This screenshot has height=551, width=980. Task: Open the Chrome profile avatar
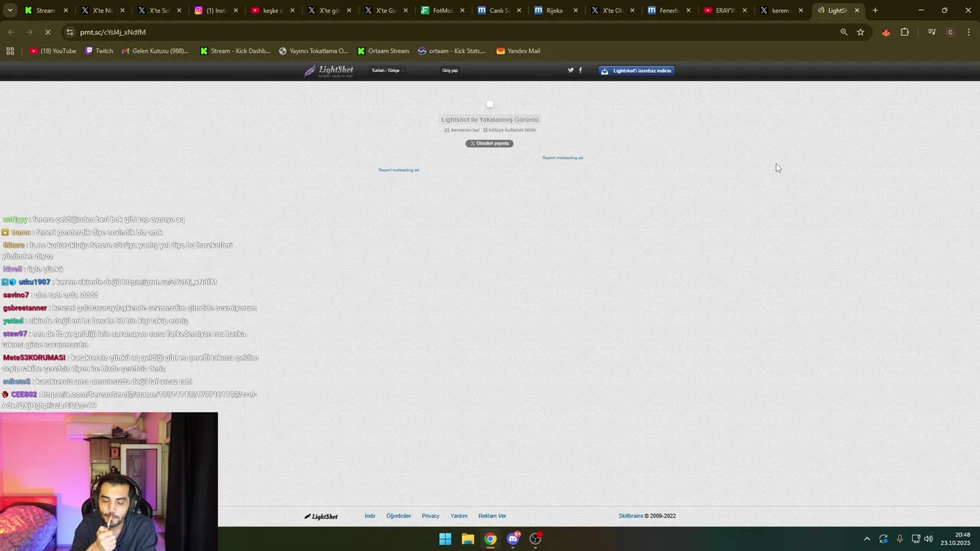click(x=950, y=32)
